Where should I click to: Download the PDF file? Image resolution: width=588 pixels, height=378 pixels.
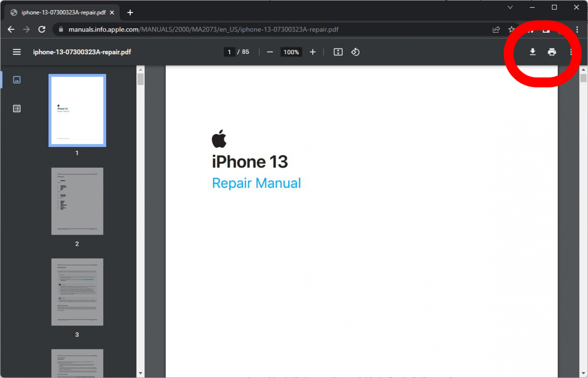533,52
